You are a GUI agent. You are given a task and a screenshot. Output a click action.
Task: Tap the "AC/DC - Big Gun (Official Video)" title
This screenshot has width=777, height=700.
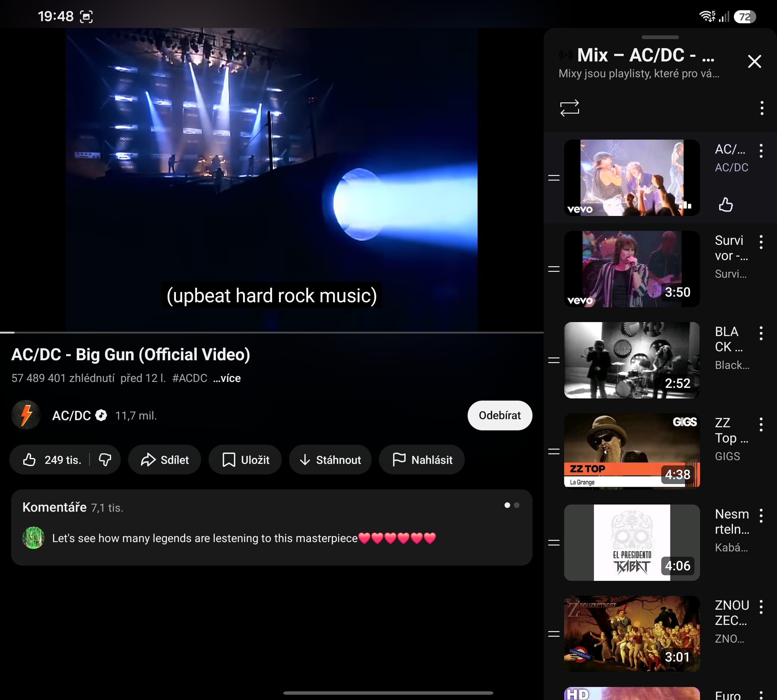131,355
